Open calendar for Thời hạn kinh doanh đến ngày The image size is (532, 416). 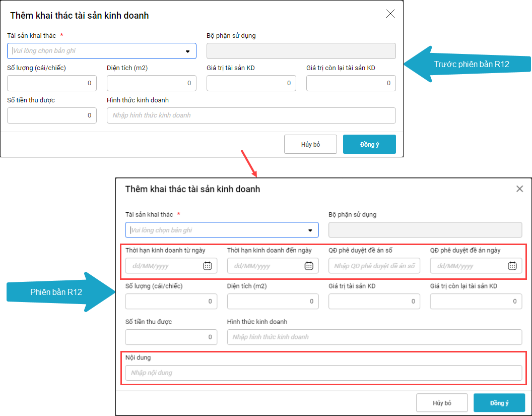point(309,266)
